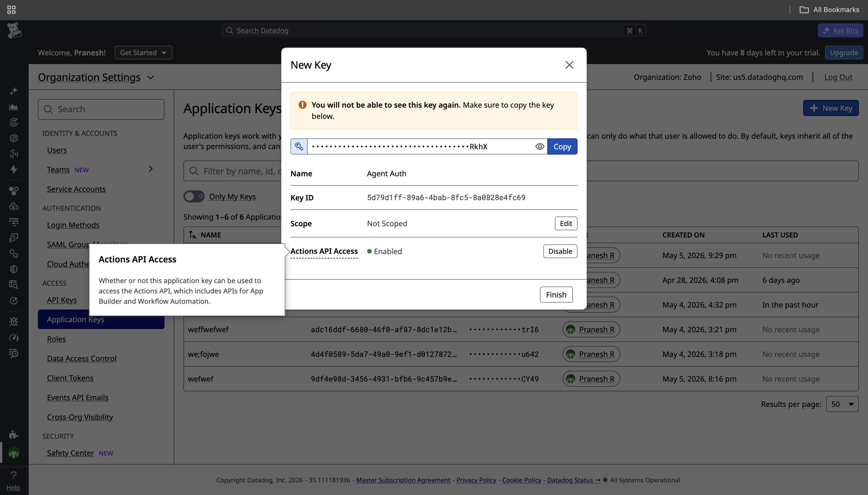Open Client Tokens settings page

pos(70,378)
